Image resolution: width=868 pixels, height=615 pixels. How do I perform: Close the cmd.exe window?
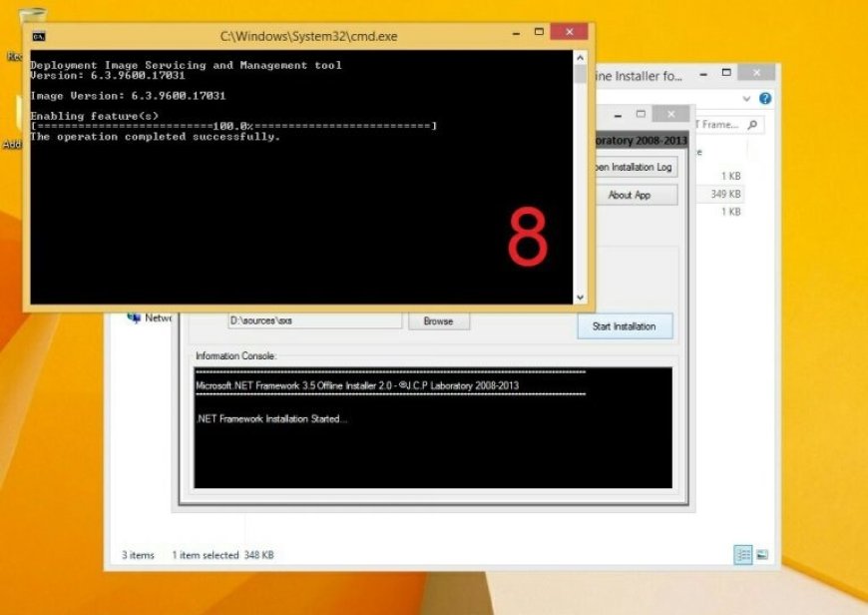(x=569, y=32)
